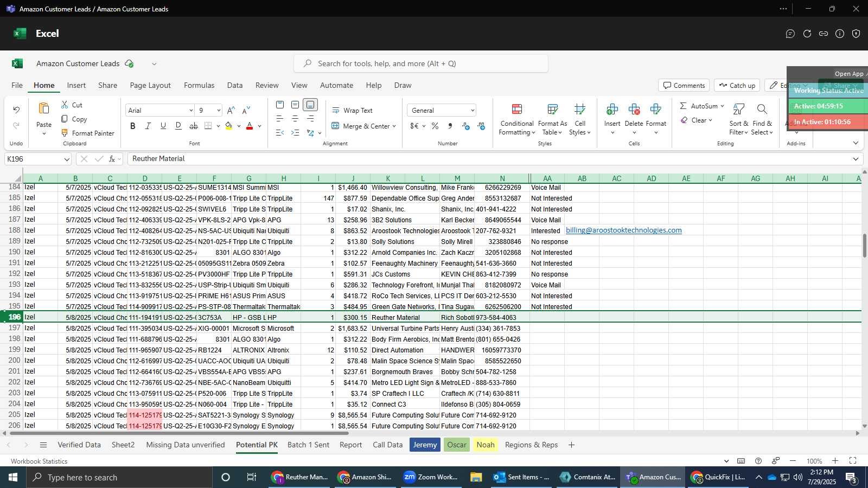Click the Insert cells icon

612,110
